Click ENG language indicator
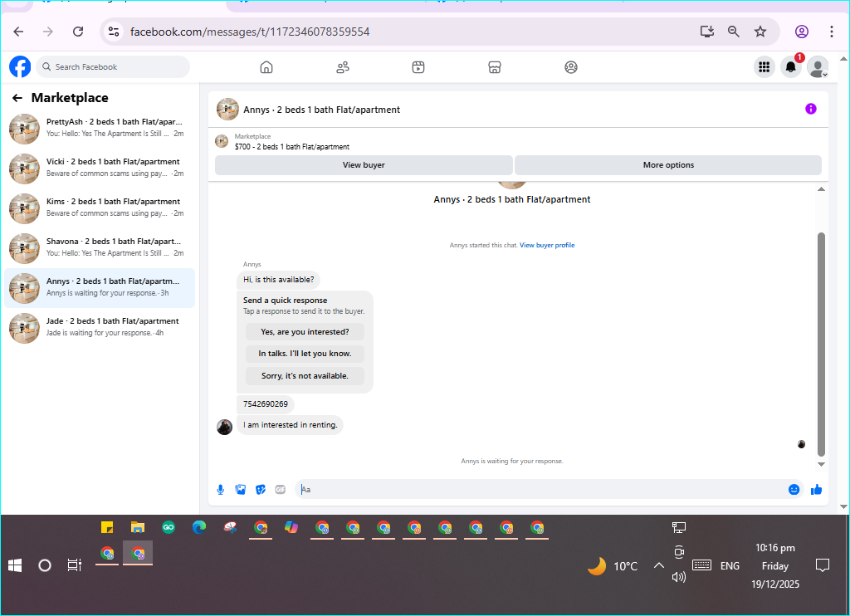This screenshot has width=850, height=616. click(x=730, y=565)
